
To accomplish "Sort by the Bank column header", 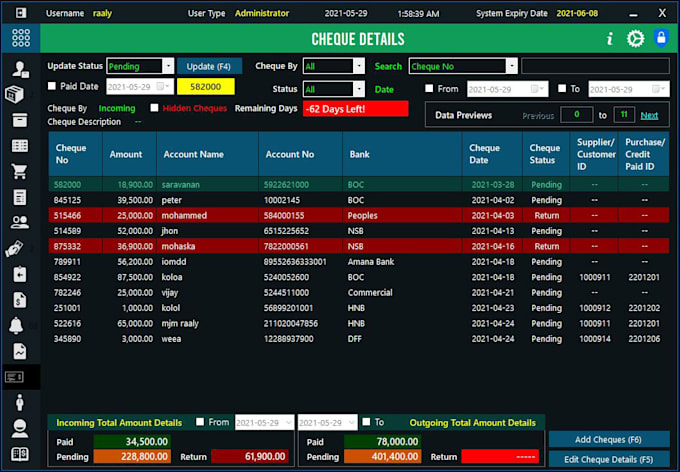I will [x=402, y=154].
